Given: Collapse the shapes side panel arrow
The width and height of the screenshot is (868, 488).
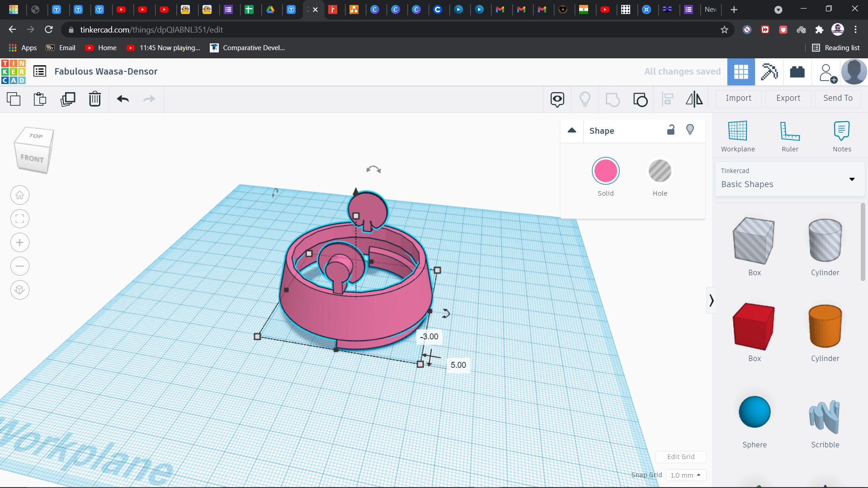Looking at the screenshot, I should [711, 300].
